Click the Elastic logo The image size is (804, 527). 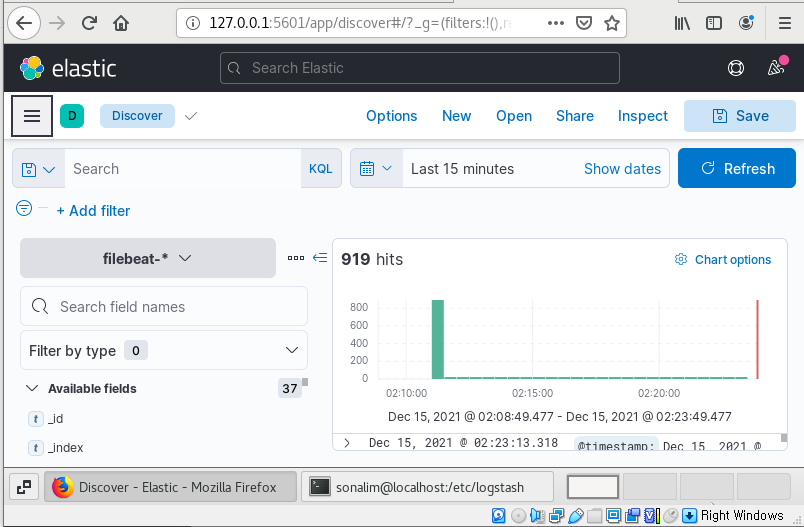point(68,68)
